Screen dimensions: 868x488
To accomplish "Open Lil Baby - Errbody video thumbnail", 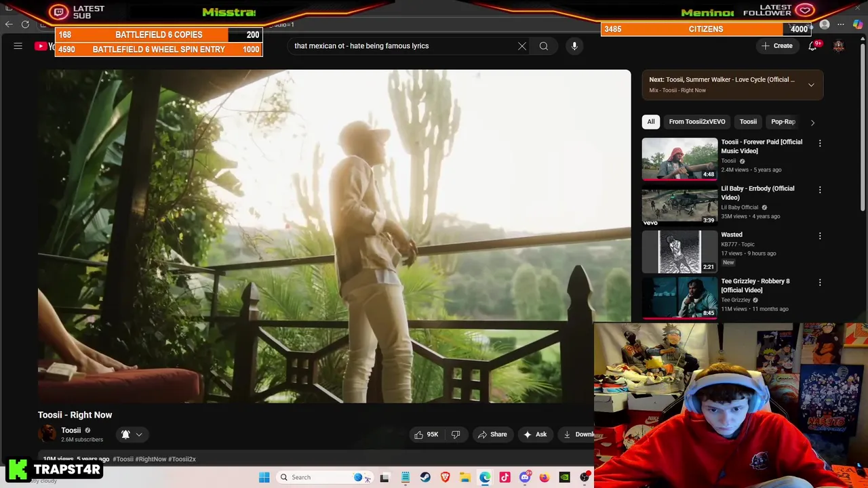I will pyautogui.click(x=679, y=205).
